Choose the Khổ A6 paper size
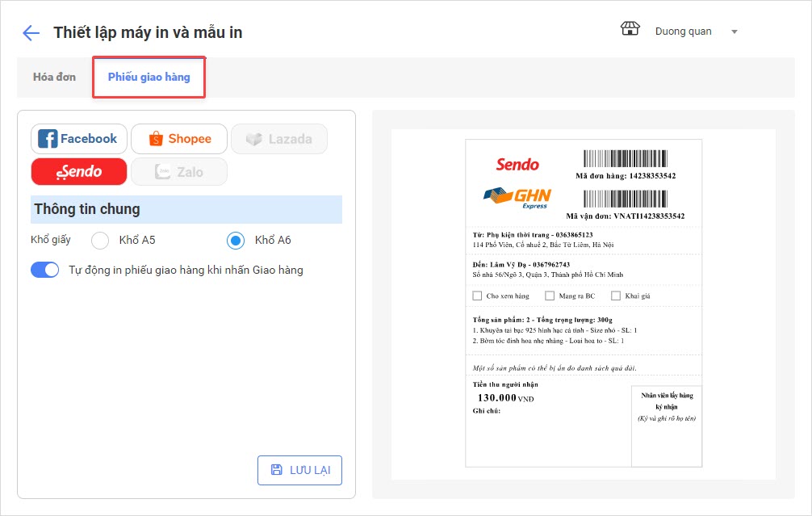Image resolution: width=812 pixels, height=516 pixels. pyautogui.click(x=236, y=241)
